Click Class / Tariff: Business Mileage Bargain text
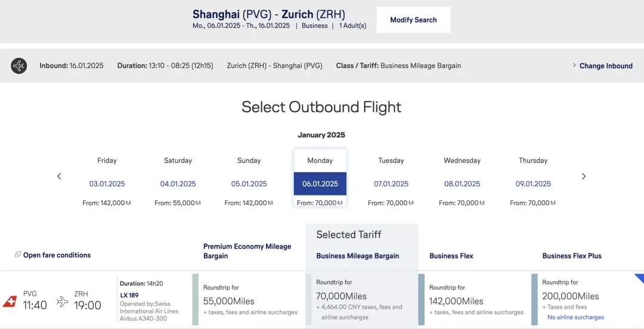The width and height of the screenshot is (644, 329). [398, 66]
